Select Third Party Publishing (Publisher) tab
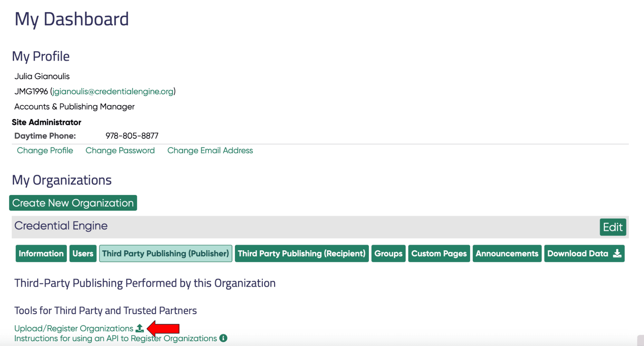644x346 pixels. click(x=165, y=254)
